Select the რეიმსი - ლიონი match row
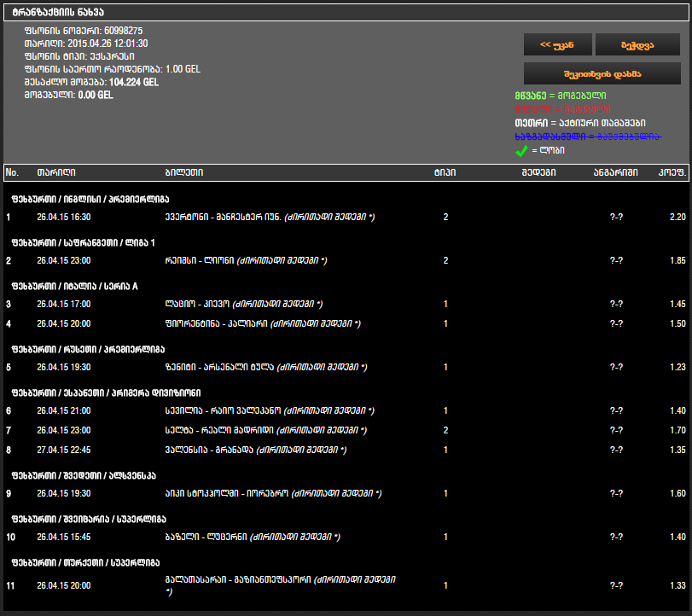 [202, 260]
